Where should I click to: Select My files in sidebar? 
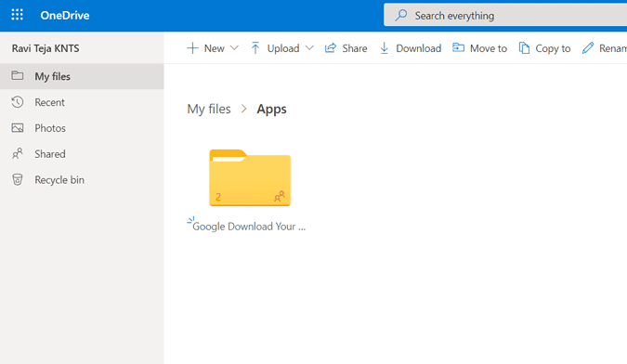coord(82,76)
